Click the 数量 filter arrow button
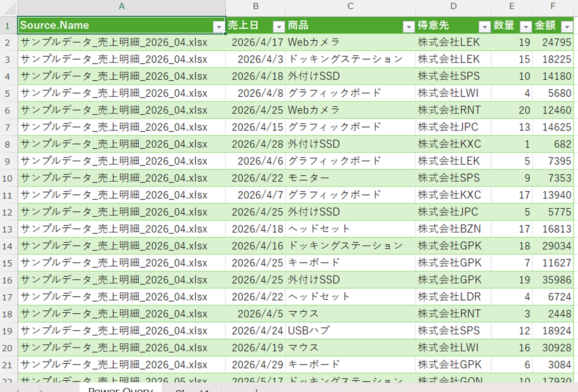578x392 pixels. click(x=526, y=26)
